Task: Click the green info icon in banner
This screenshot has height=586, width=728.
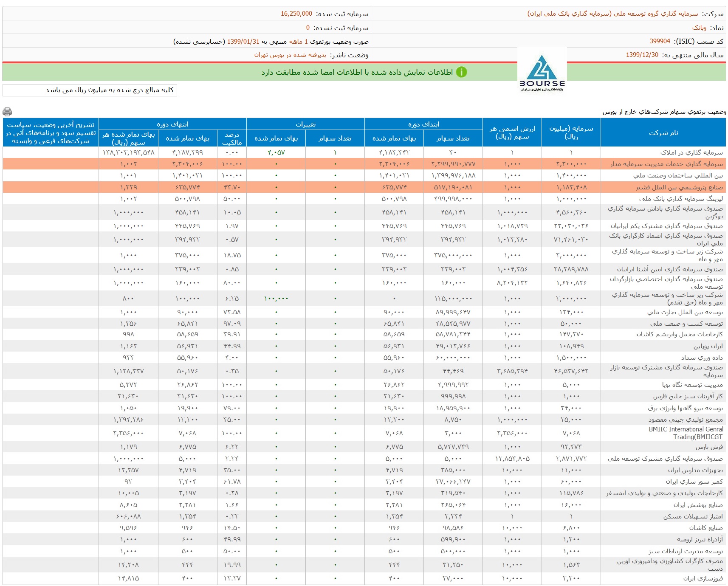Action: (461, 72)
